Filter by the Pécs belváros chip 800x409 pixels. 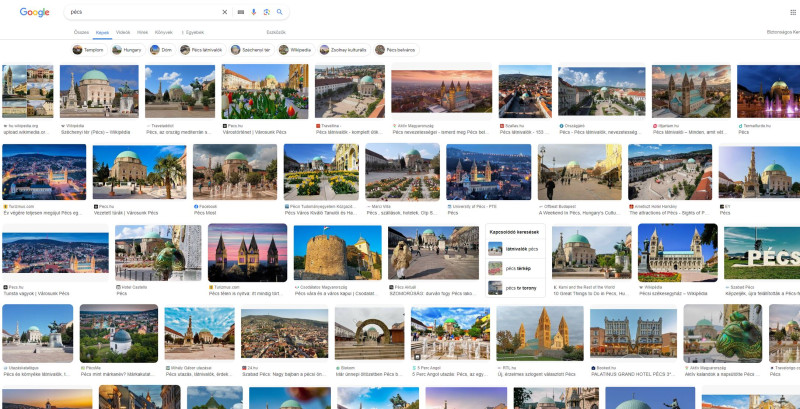click(396, 50)
